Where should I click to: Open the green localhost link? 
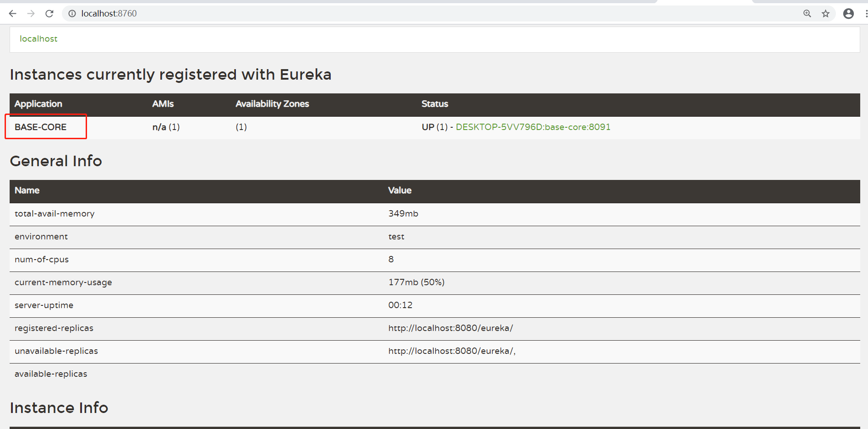pos(38,39)
